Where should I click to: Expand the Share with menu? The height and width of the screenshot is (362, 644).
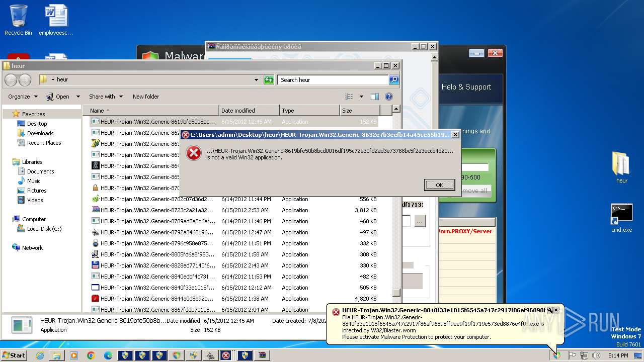tap(106, 97)
